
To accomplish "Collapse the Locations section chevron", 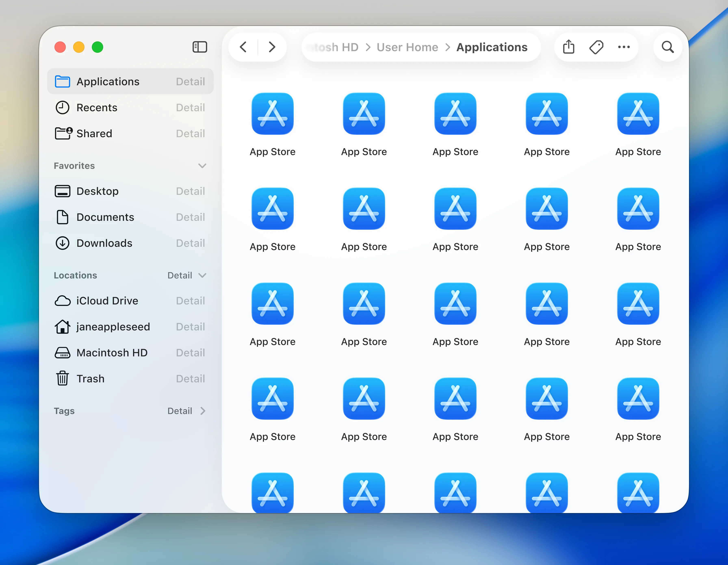I will click(x=202, y=275).
